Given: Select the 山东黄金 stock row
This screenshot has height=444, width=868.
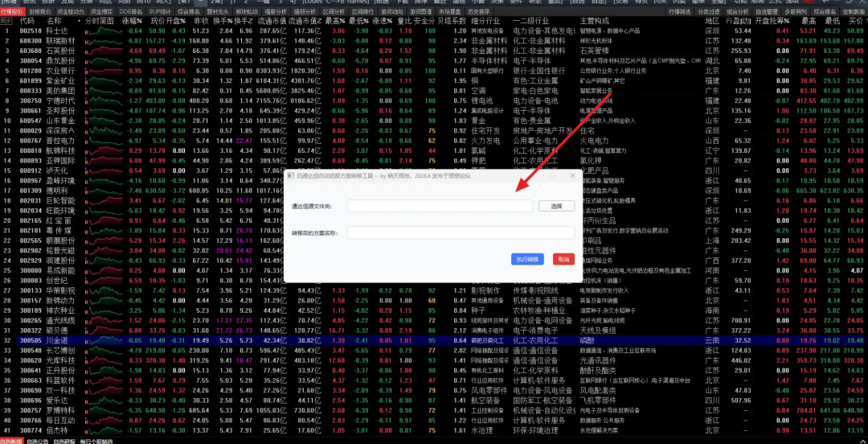Looking at the screenshot, I should 434,121.
